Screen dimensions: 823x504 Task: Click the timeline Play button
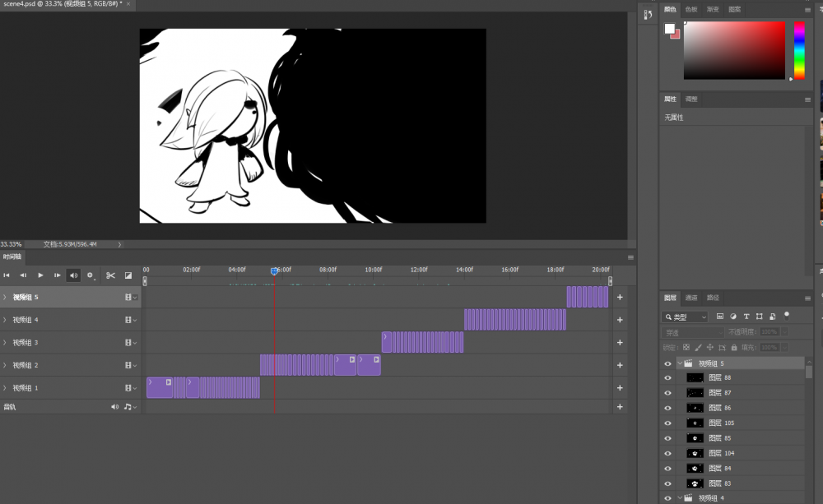click(40, 275)
